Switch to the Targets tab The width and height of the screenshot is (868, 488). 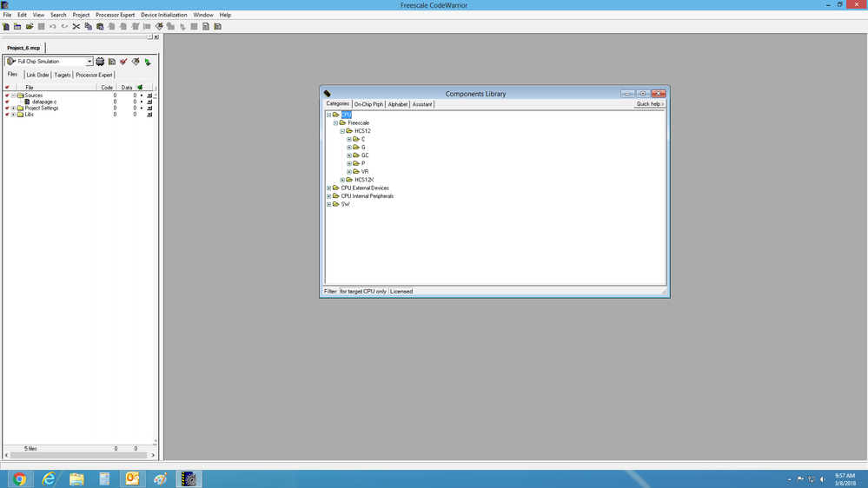[x=62, y=75]
